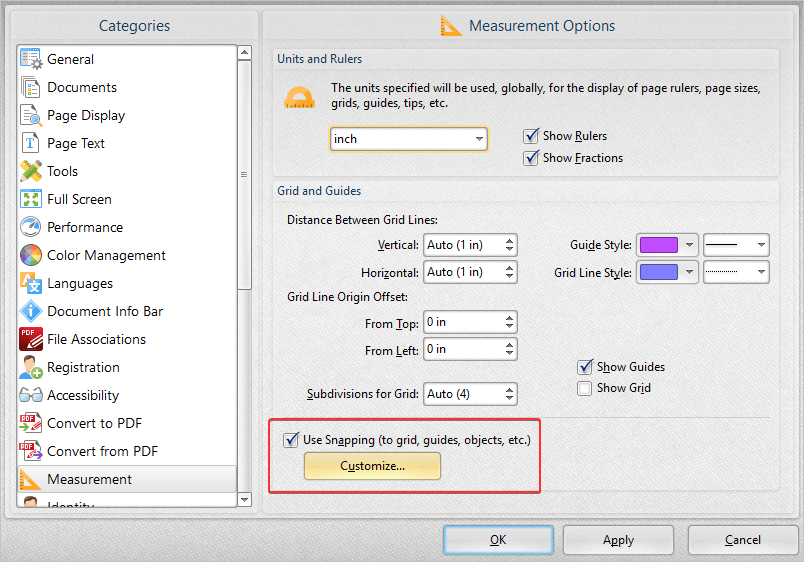Click the General category icon
This screenshot has width=804, height=562.
(x=31, y=59)
